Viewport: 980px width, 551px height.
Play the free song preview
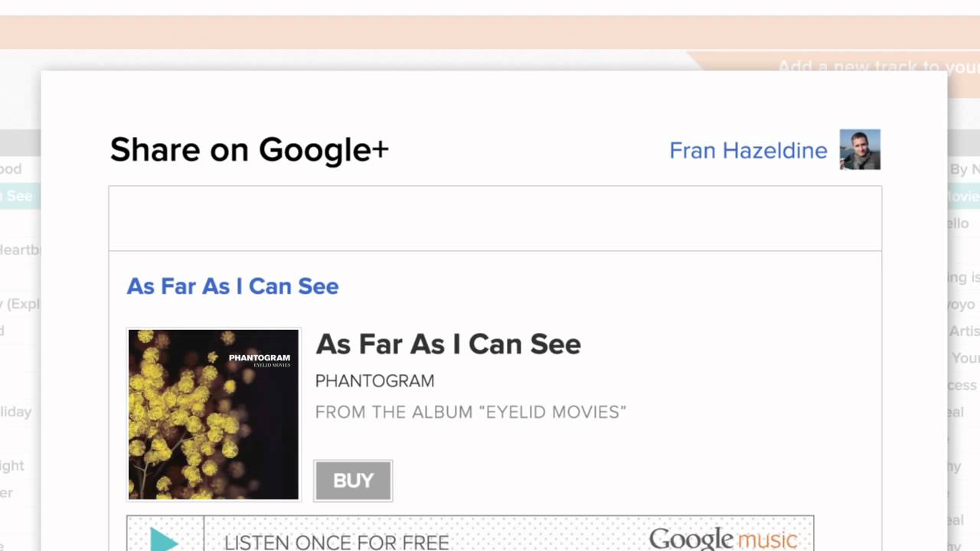tap(165, 538)
